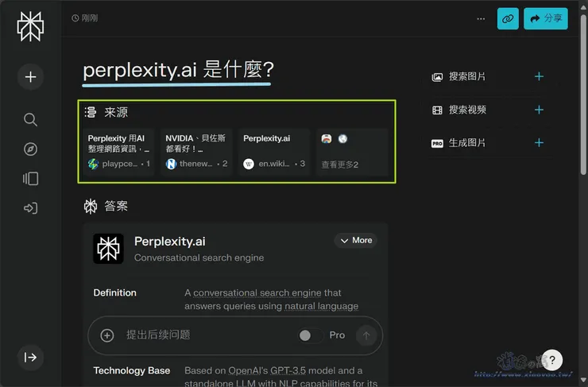Click the 答案 Perplexity answer icon
Screen dimensions: 588x387
91,206
